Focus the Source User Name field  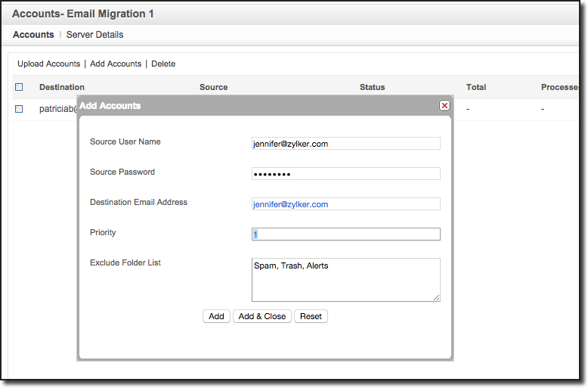point(345,144)
